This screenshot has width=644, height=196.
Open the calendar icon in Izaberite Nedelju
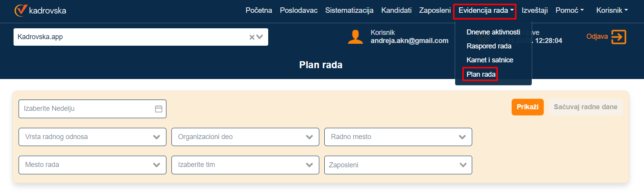159,109
